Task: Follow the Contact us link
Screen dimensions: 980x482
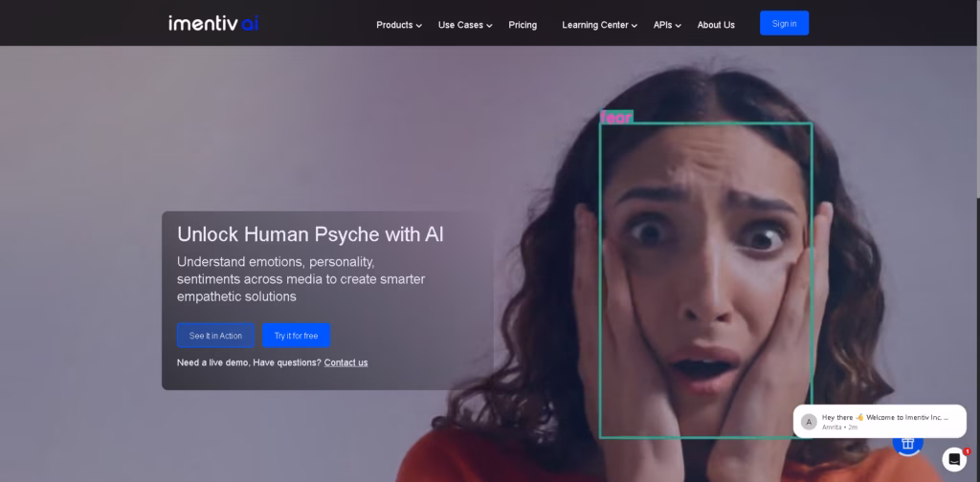Action: (345, 362)
